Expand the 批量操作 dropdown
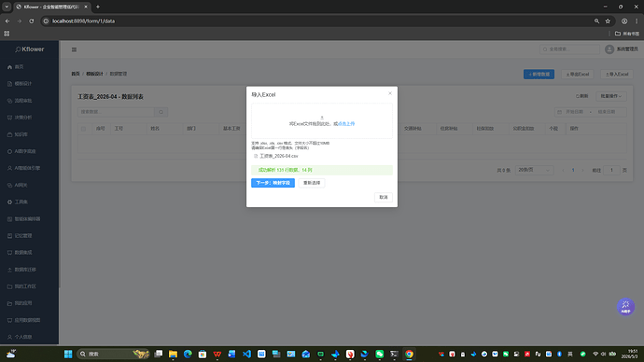644x362 pixels. pos(610,96)
